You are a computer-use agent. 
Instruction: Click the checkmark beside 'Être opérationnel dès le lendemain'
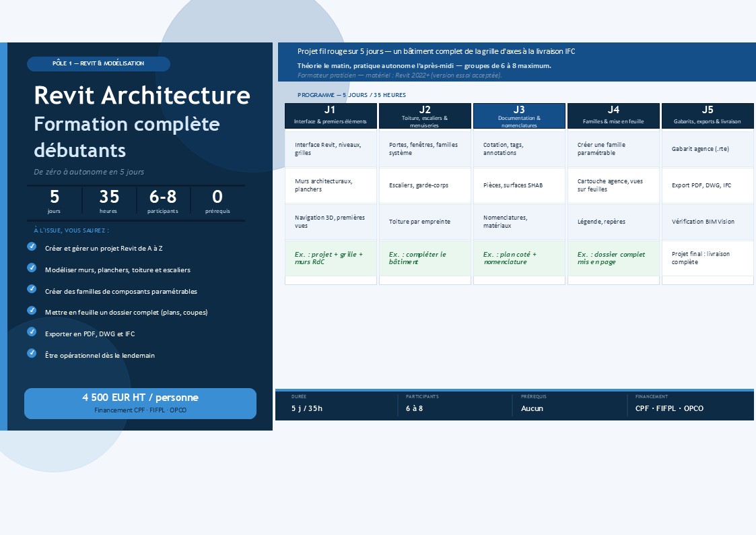click(x=32, y=353)
